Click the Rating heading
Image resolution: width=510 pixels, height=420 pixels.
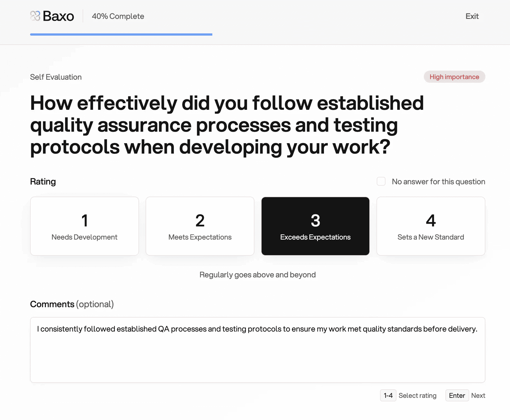point(43,181)
